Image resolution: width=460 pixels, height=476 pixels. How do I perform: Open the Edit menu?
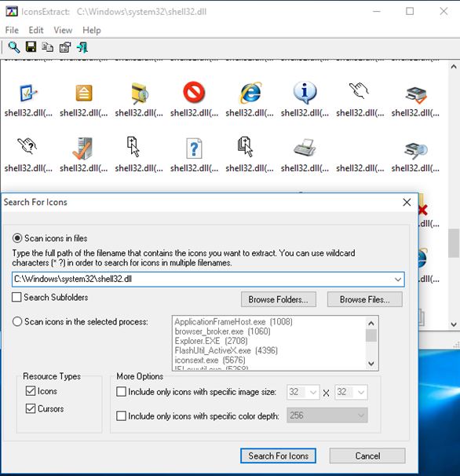click(36, 31)
